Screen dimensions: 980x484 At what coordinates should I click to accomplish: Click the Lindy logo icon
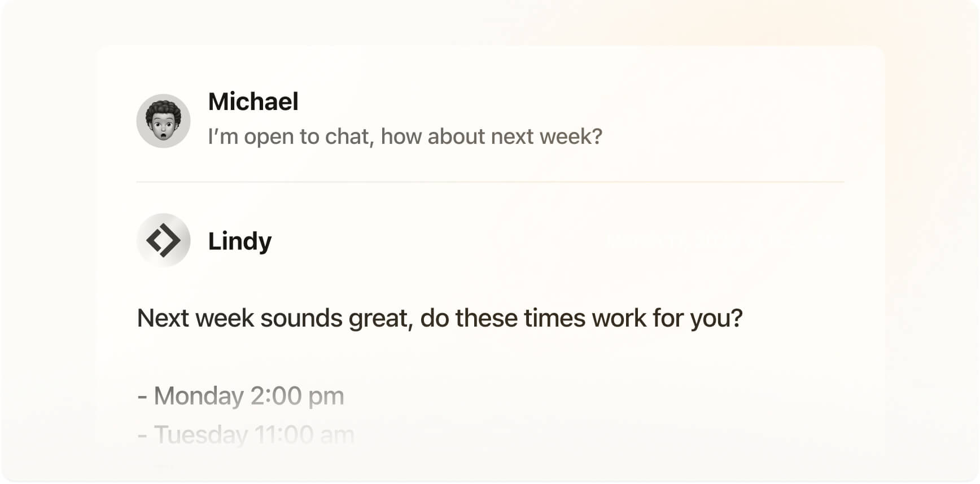coord(163,240)
